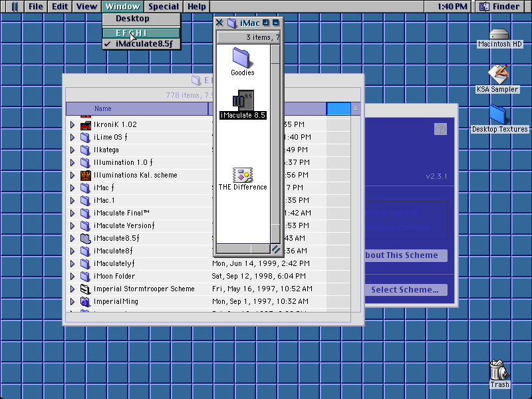The image size is (532, 399).
Task: Click Illuminations Kal. scheme icon
Action: [86, 176]
